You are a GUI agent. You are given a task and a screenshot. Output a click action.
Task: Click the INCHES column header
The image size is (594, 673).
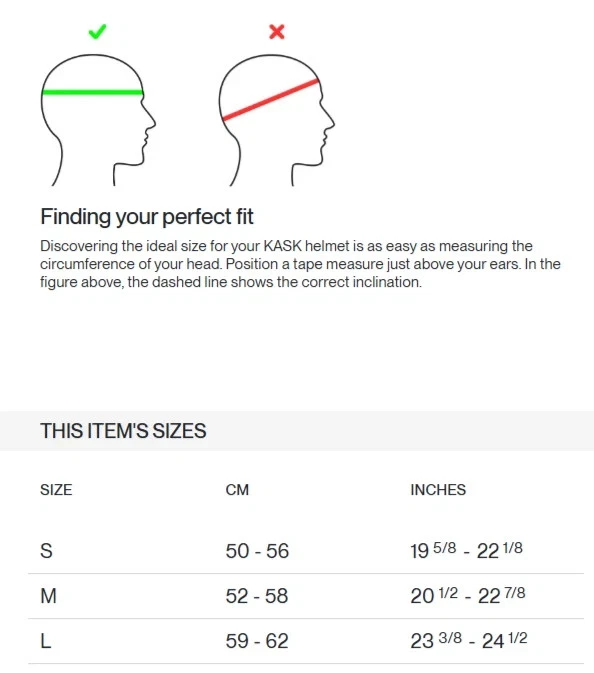point(438,490)
